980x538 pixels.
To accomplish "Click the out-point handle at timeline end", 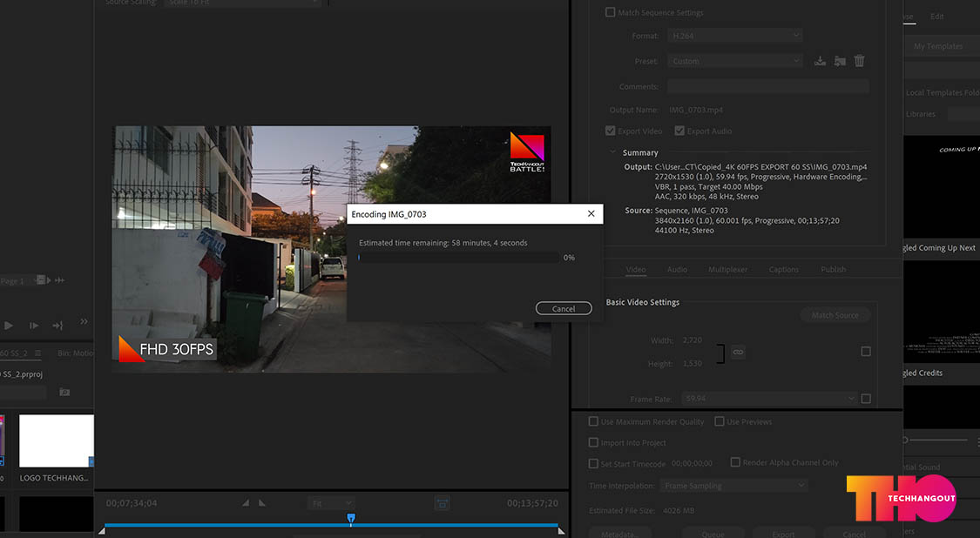I will point(561,530).
